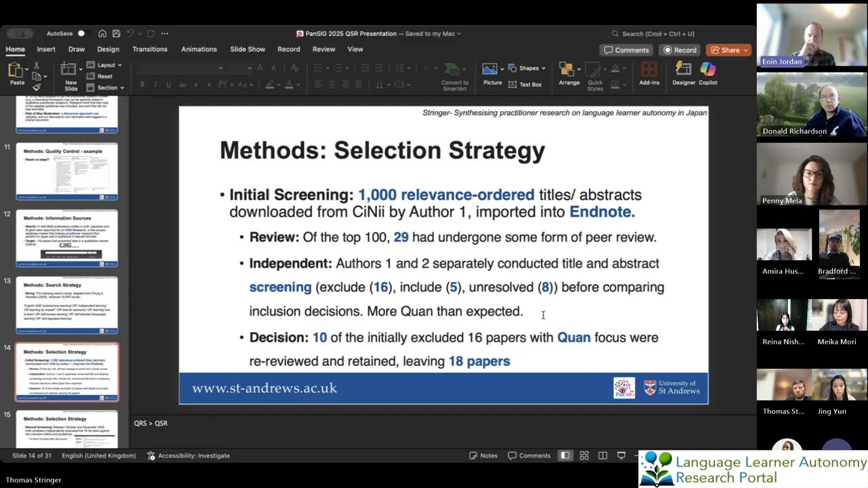The height and width of the screenshot is (488, 868).
Task: Open Quick Styles gallery
Action: click(595, 77)
